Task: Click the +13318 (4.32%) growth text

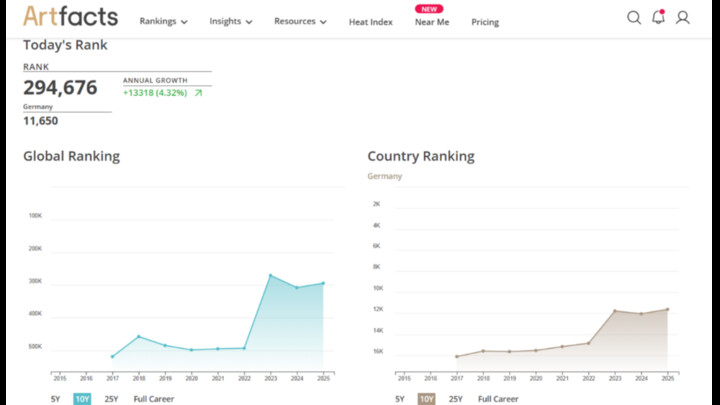Action: 155,93
